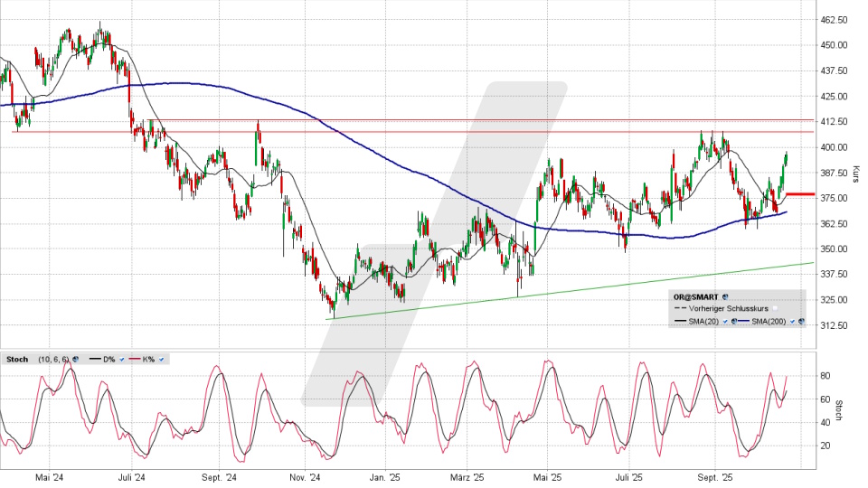The height and width of the screenshot is (488, 868).
Task: Open Stoch indicator settings icon
Action: [x=75, y=360]
